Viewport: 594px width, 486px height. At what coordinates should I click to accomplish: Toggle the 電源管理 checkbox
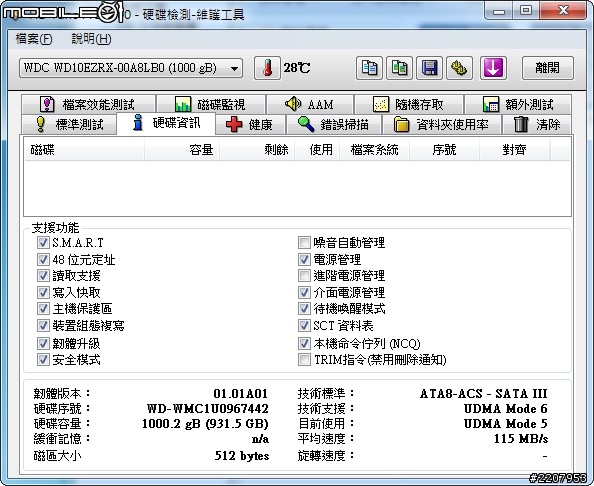304,259
